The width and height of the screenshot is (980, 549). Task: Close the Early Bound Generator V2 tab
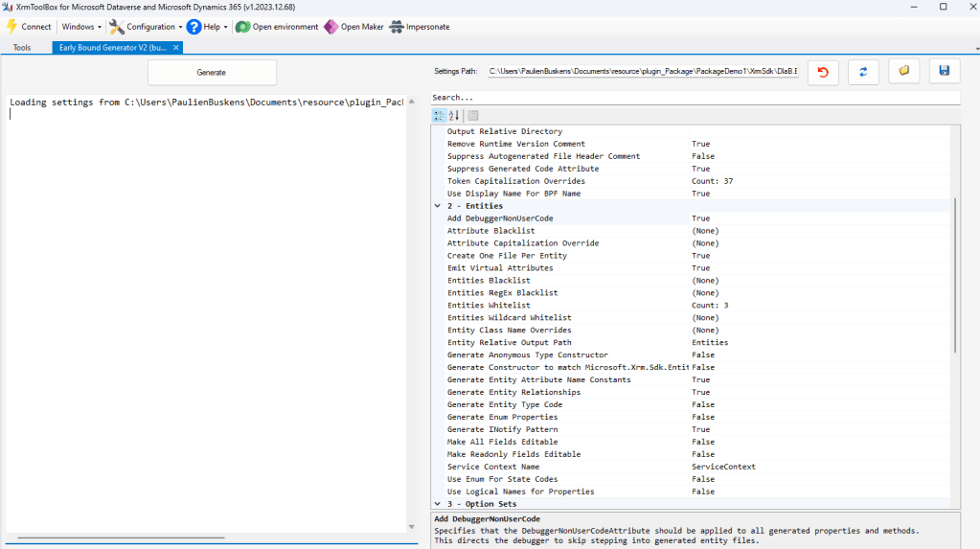click(175, 47)
